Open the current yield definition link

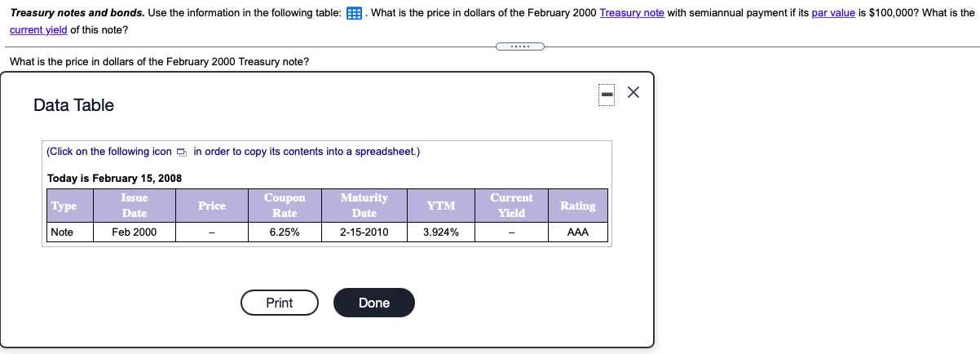click(x=38, y=29)
